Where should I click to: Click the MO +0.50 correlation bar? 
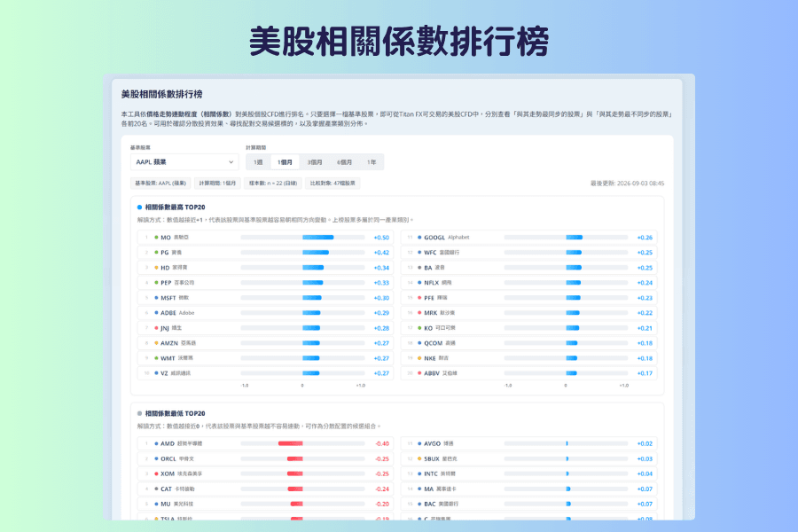(x=318, y=238)
